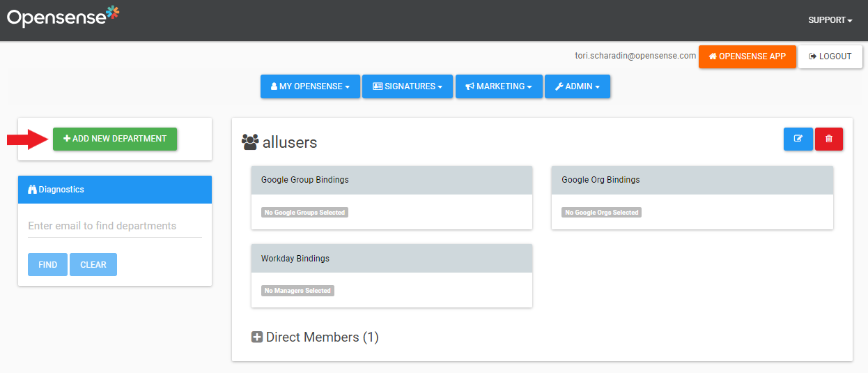
Task: Open the SIGNATURES menu
Action: click(408, 86)
